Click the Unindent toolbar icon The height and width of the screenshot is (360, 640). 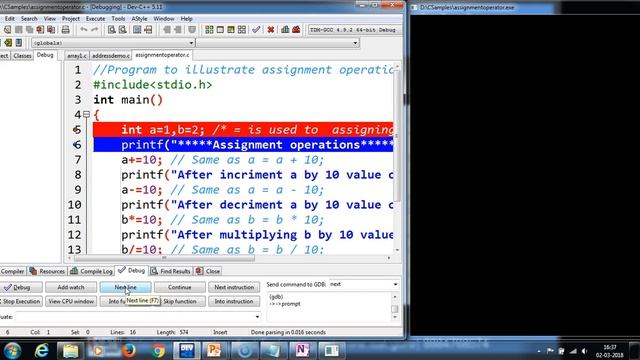point(178,30)
